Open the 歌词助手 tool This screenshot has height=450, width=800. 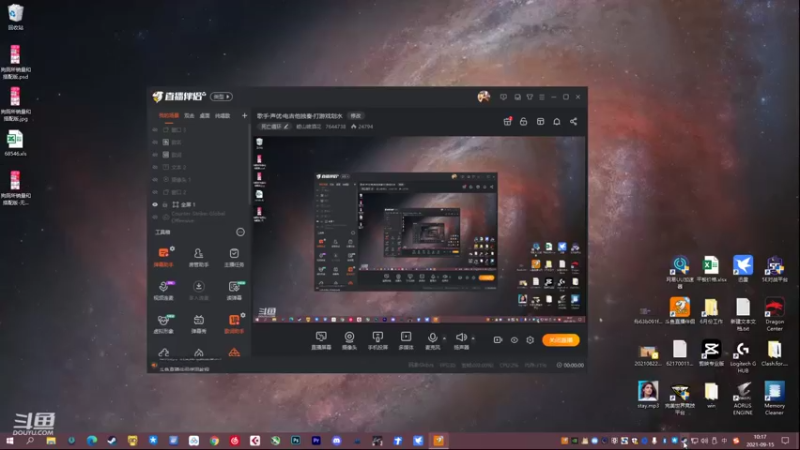[x=234, y=323]
